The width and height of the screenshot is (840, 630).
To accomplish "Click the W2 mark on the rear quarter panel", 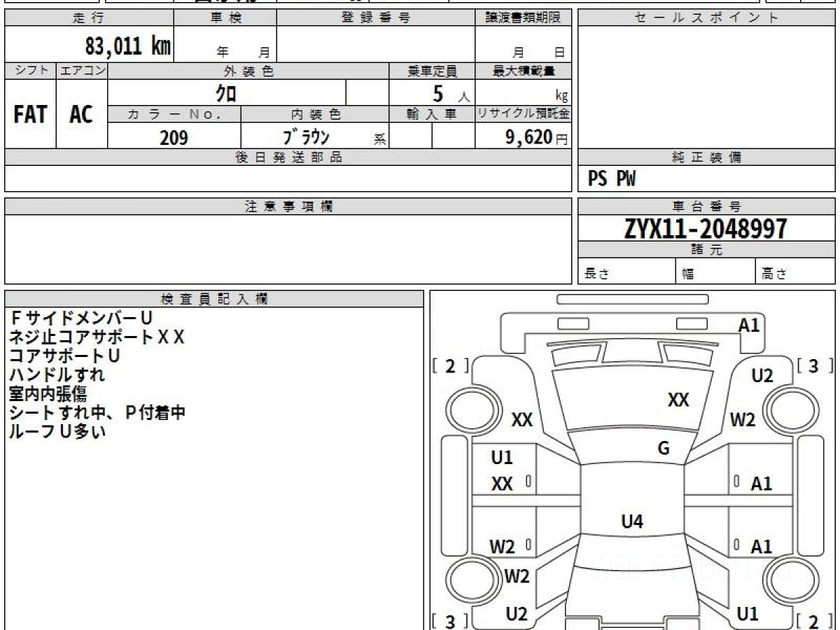I will point(517,577).
